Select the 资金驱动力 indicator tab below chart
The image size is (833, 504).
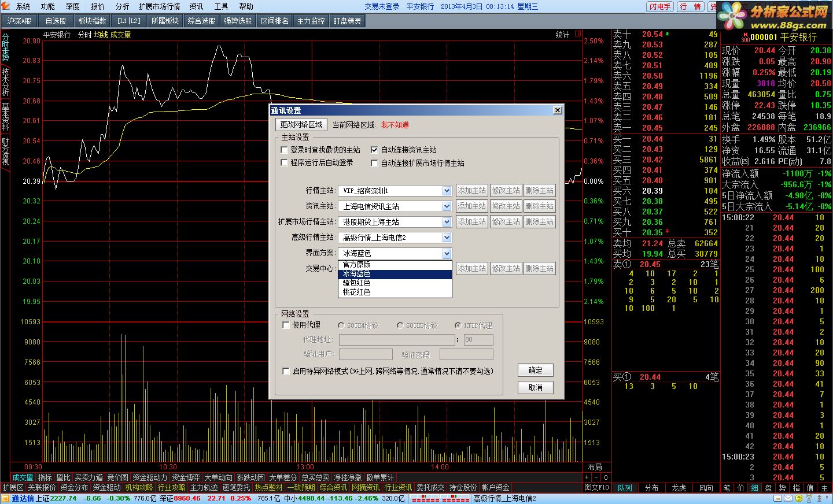tap(150, 477)
